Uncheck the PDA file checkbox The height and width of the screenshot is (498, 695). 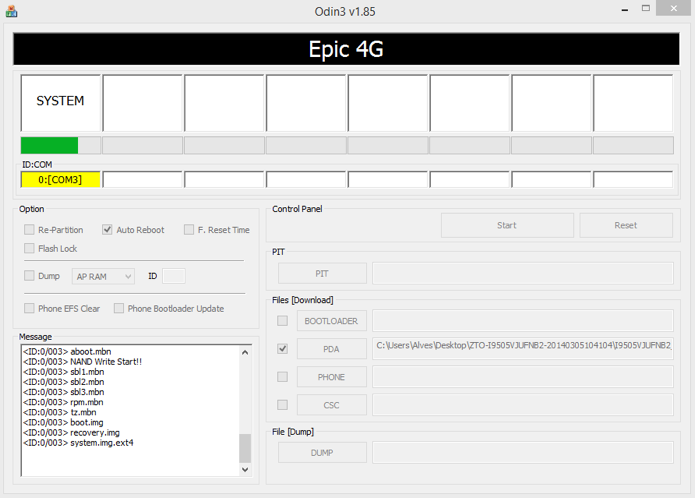[282, 349]
